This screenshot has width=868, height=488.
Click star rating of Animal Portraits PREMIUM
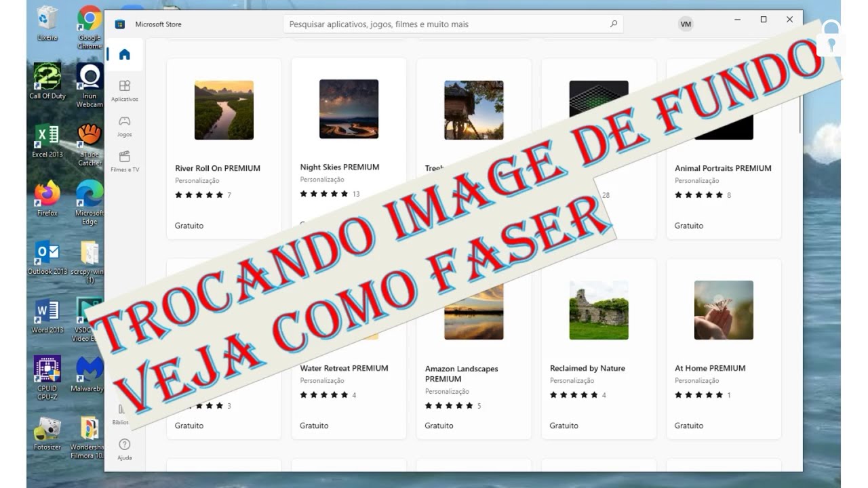[698, 195]
